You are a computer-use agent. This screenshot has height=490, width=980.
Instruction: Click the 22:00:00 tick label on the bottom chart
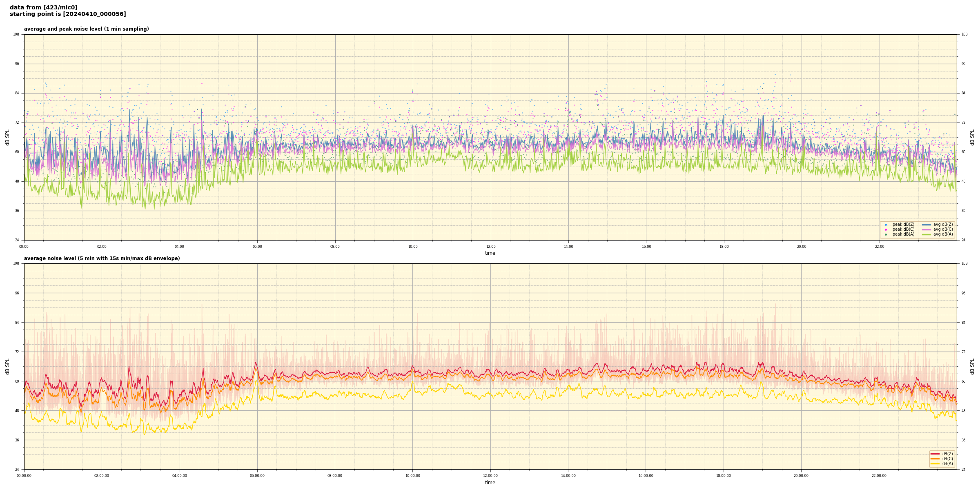[x=879, y=476]
